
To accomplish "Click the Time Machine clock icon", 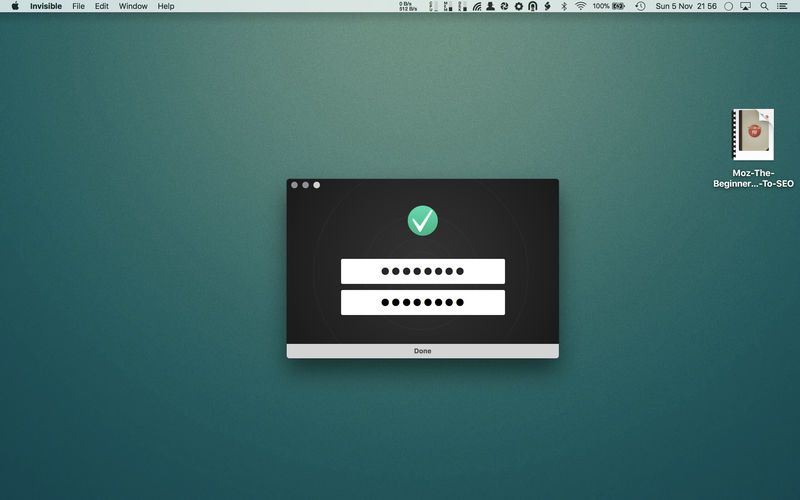I will 640,6.
